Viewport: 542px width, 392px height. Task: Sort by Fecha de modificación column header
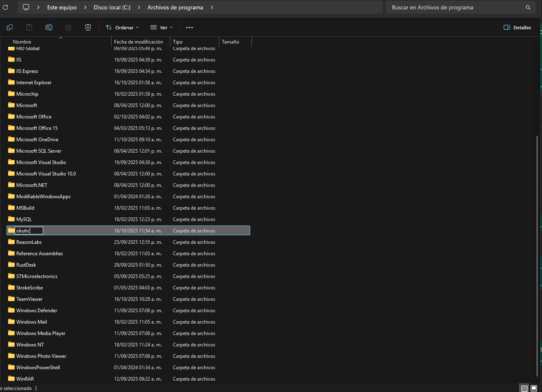[139, 42]
